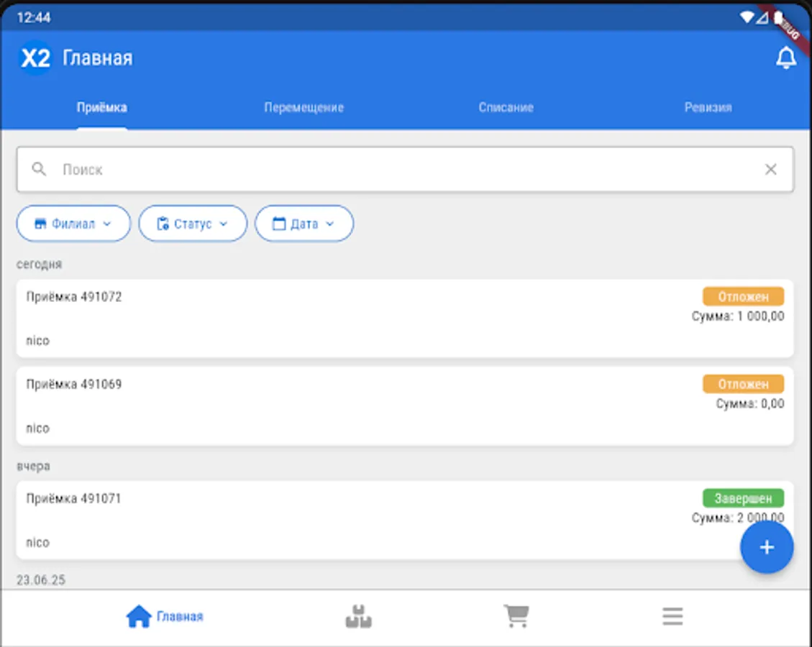Image resolution: width=812 pixels, height=647 pixels.
Task: Tap the magnifier icon in search field
Action: click(39, 169)
